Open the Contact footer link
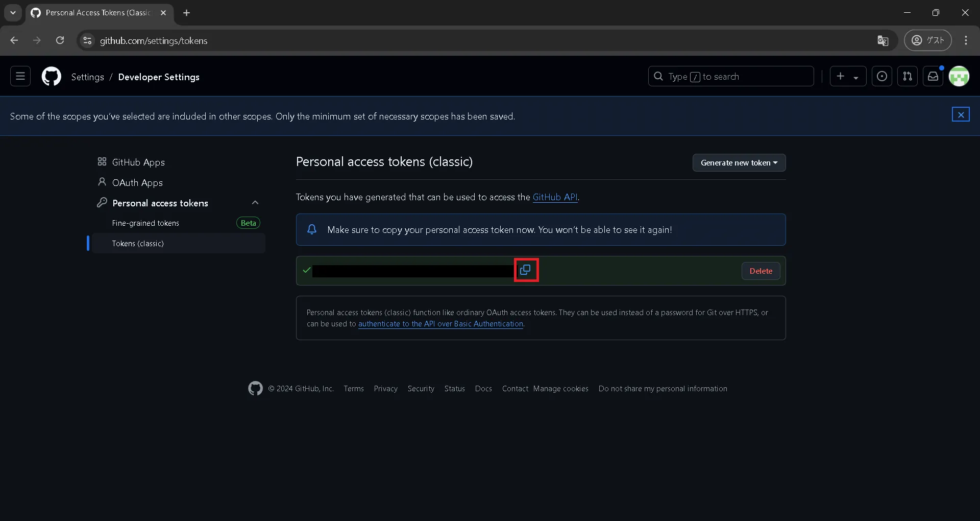 pyautogui.click(x=515, y=389)
